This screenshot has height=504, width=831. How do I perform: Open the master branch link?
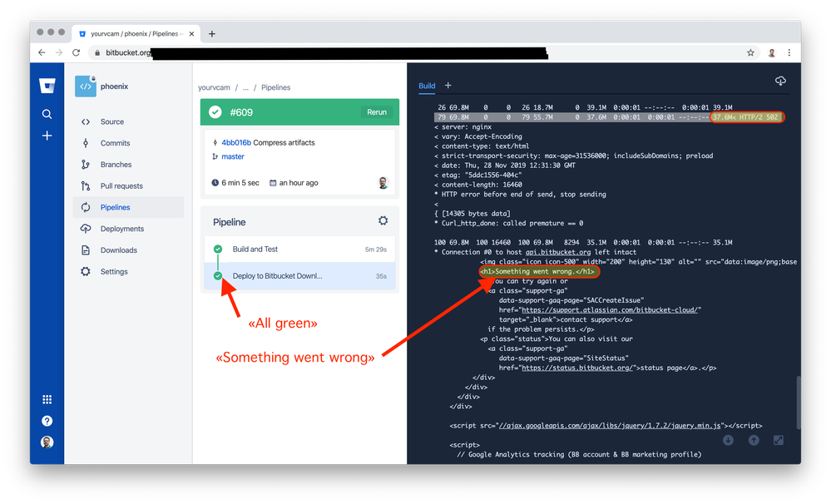[x=233, y=156]
